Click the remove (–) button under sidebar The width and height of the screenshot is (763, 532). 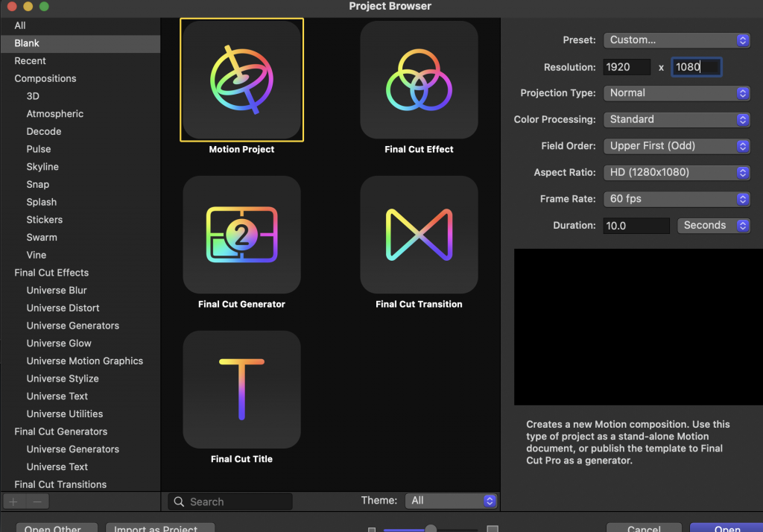[x=37, y=501]
